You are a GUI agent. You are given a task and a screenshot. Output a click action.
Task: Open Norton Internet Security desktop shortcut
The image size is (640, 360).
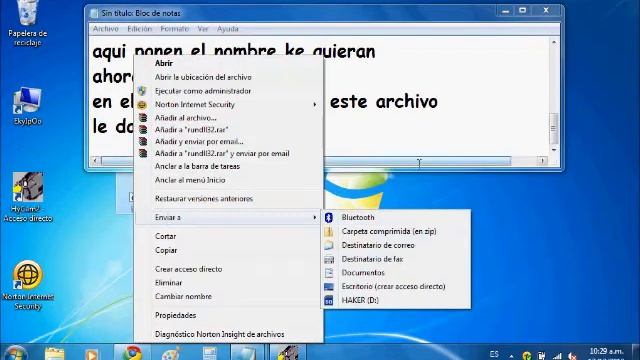[x=27, y=285]
